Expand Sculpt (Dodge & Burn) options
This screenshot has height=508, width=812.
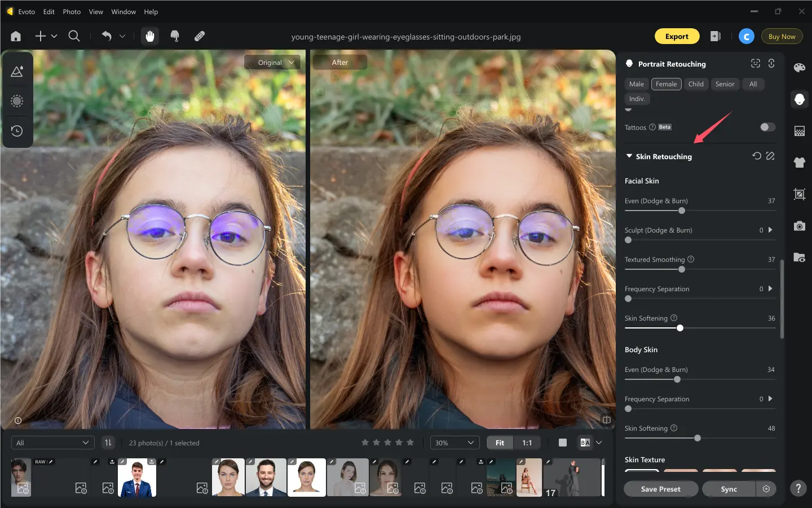[x=770, y=230]
